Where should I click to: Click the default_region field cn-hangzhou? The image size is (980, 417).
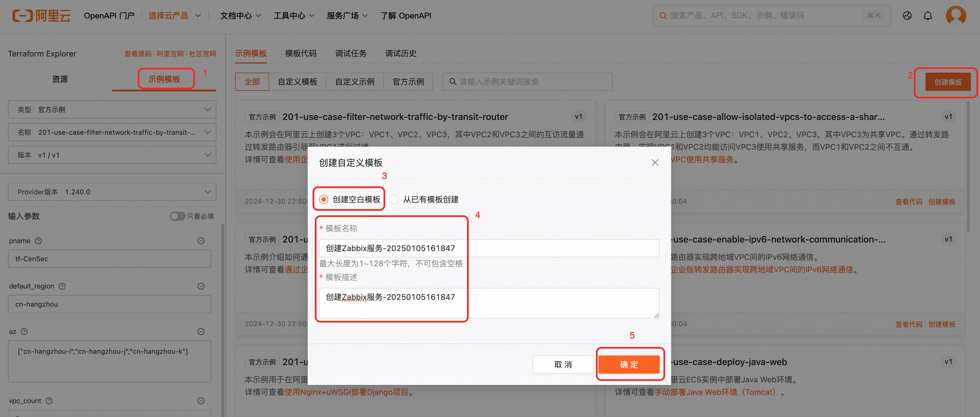109,304
